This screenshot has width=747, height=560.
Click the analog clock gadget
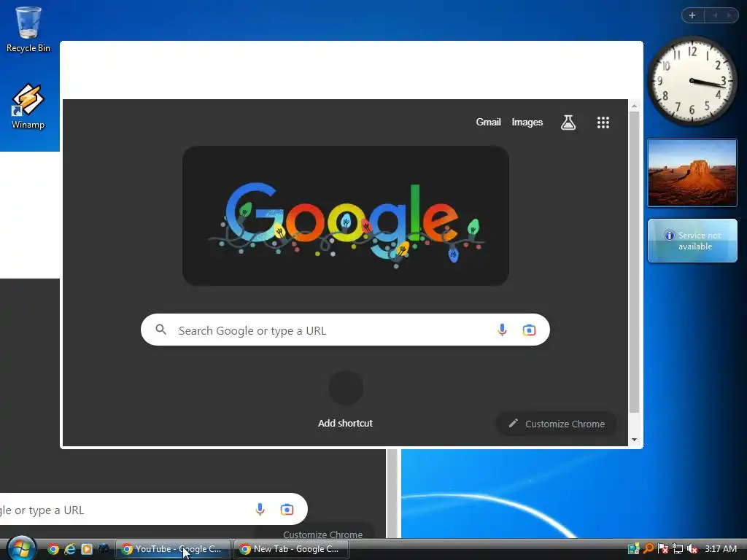[x=692, y=81]
